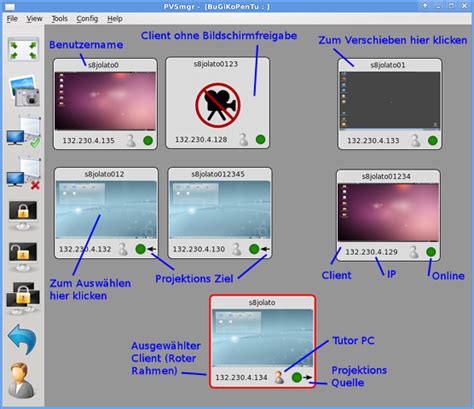
Task: Select the s8jolato01 client screen thumbnail
Action: pyautogui.click(x=390, y=101)
